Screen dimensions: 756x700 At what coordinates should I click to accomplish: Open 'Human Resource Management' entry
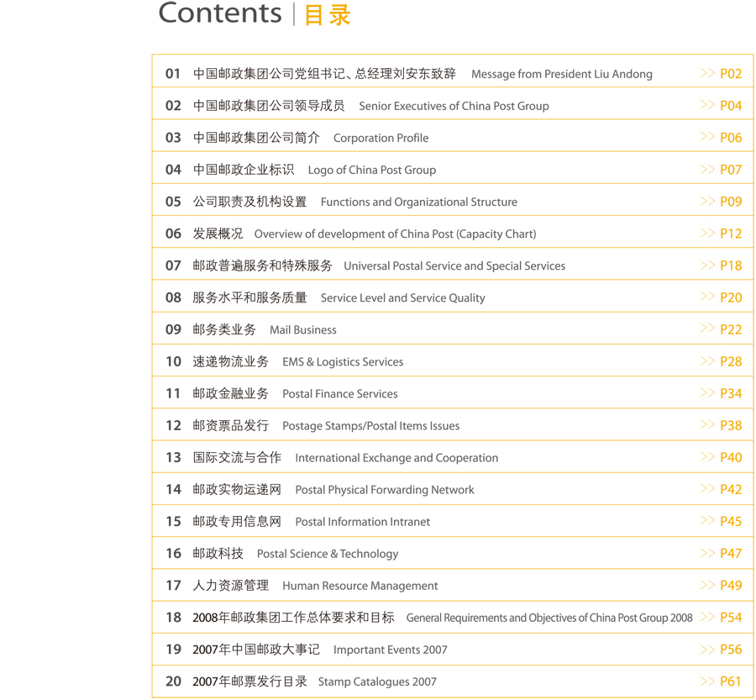[360, 586]
